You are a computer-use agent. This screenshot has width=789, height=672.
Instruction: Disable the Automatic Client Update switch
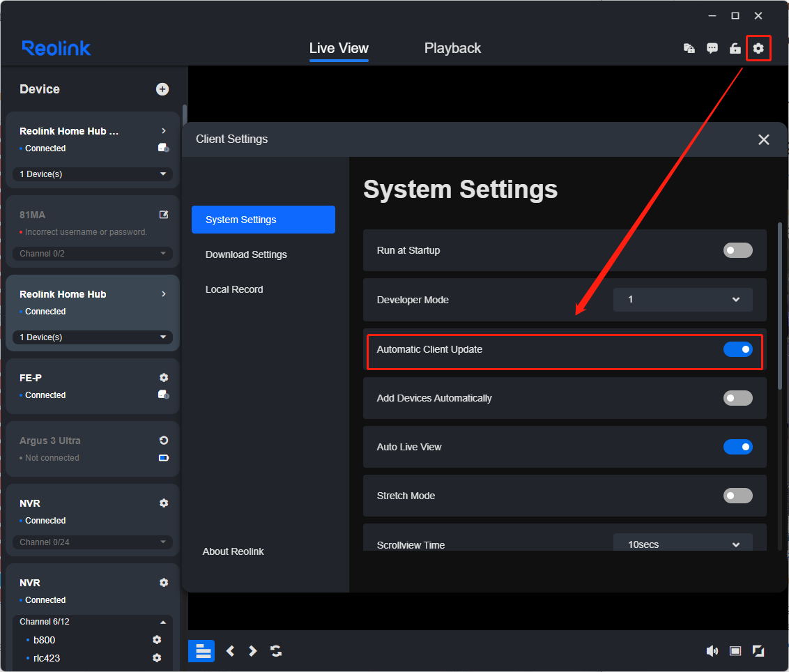pyautogui.click(x=737, y=349)
